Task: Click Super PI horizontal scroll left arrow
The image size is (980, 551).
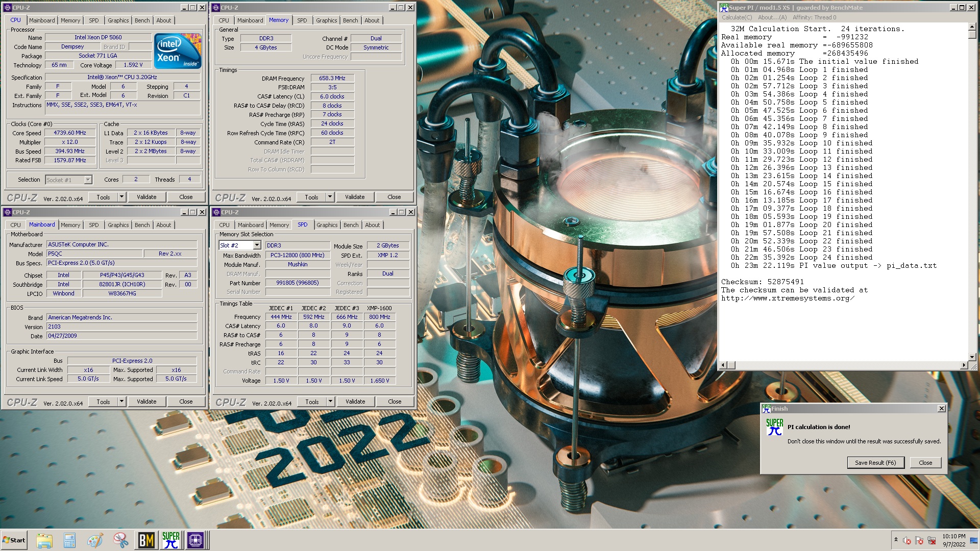Action: [x=723, y=365]
